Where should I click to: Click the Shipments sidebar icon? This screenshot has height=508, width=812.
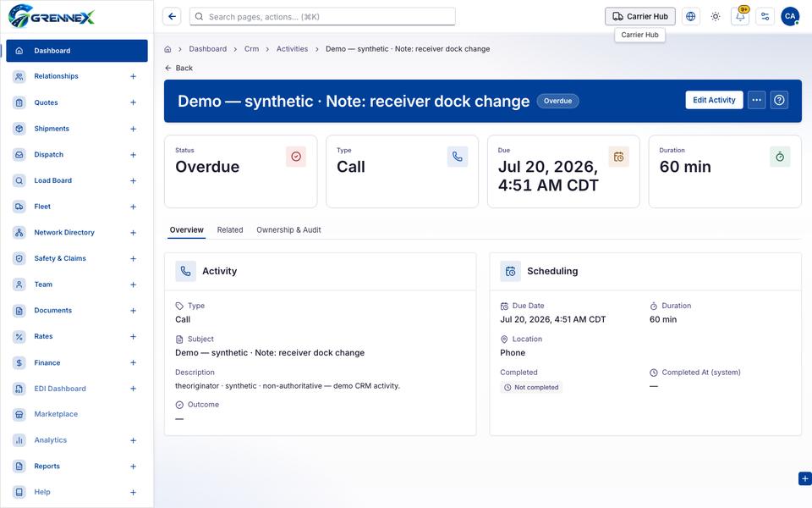click(19, 129)
